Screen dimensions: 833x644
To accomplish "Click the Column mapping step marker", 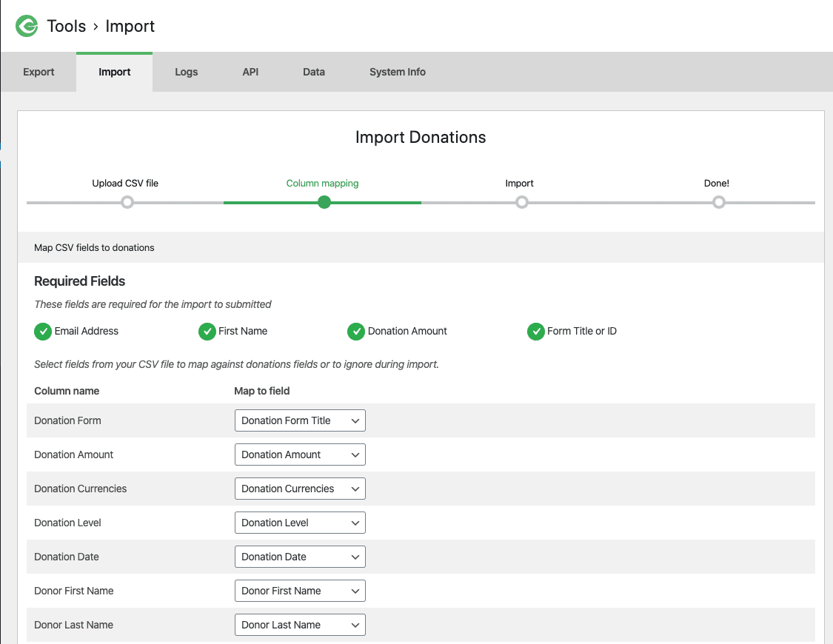I will (x=324, y=202).
